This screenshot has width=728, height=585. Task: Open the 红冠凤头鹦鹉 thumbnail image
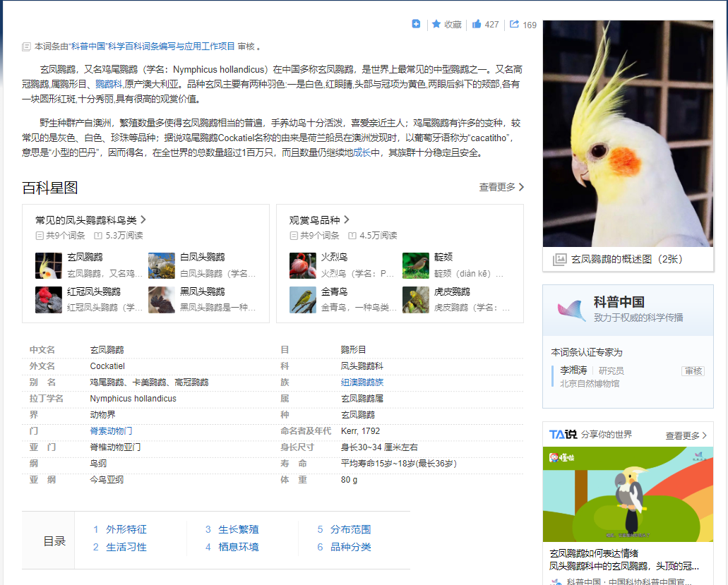coord(49,299)
